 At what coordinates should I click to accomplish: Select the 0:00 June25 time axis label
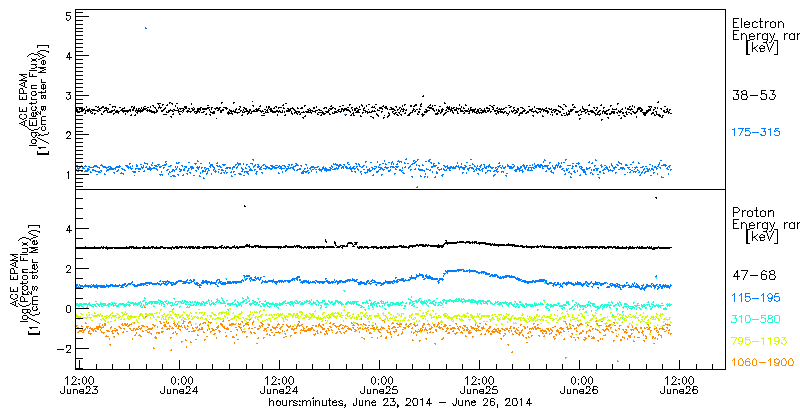point(380,385)
